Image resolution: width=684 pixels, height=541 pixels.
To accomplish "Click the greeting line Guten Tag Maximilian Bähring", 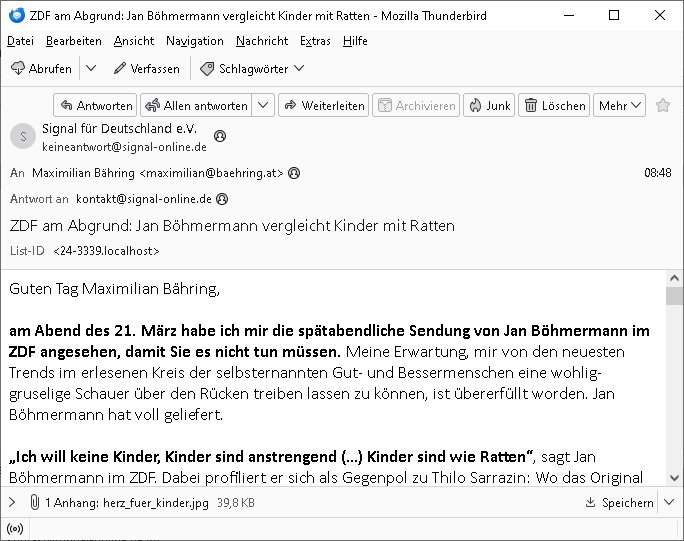I will (114, 289).
